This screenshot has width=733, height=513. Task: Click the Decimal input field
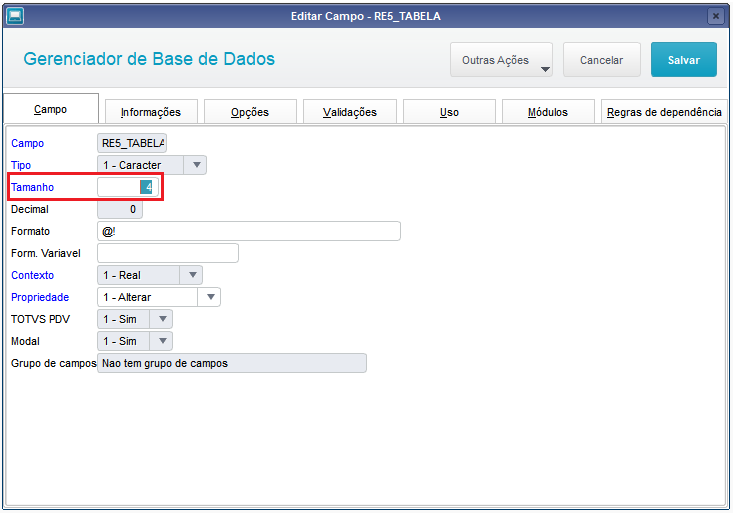point(120,209)
